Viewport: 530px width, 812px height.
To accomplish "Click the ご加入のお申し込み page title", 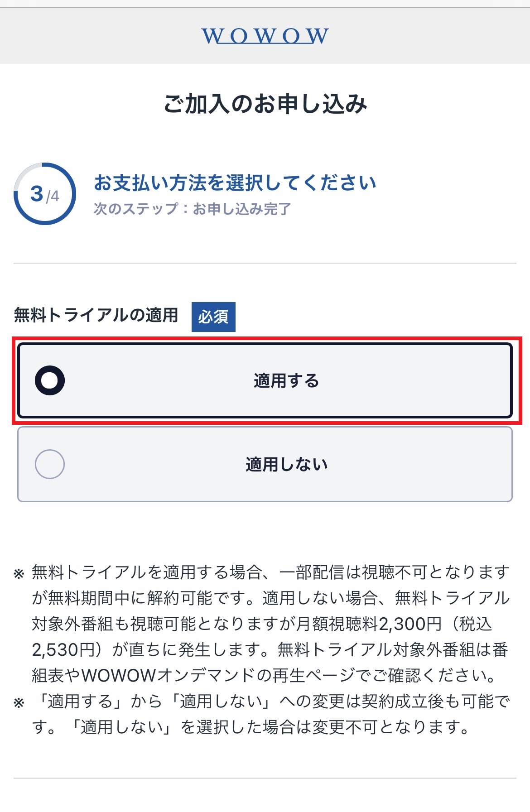I will 265,104.
